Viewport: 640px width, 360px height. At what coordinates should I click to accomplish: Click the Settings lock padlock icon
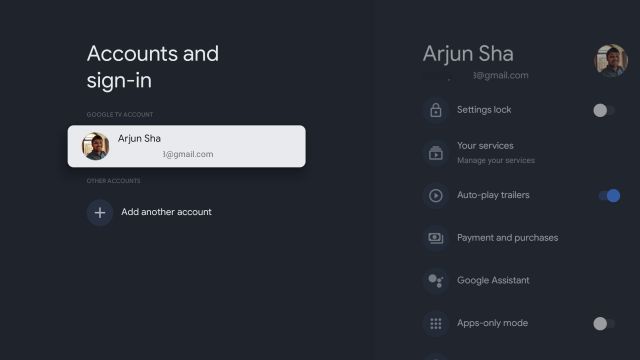coord(436,110)
